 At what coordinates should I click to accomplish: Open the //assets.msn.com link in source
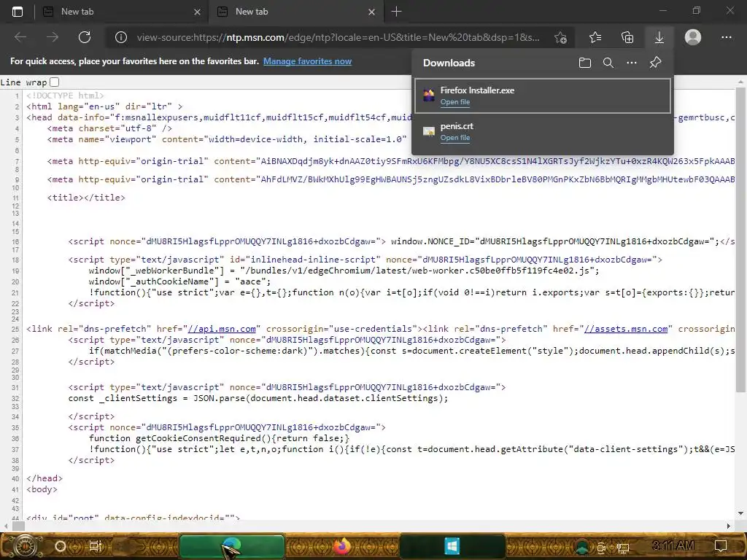626,329
